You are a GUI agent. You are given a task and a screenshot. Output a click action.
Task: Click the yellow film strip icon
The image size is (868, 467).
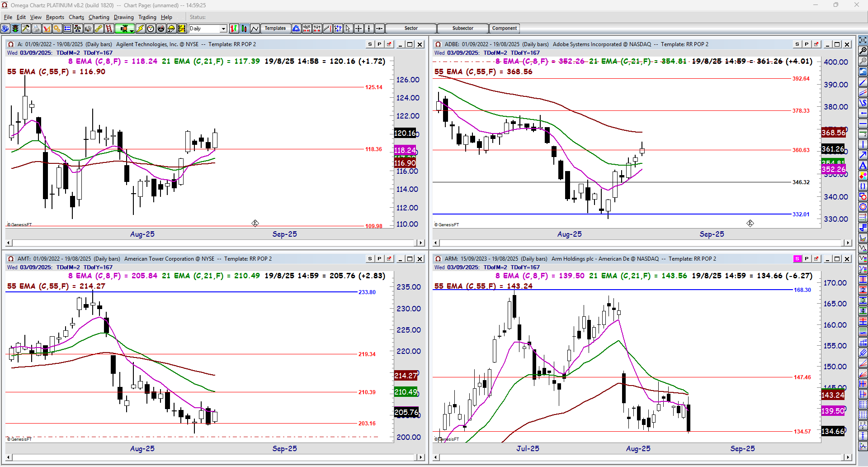point(182,29)
